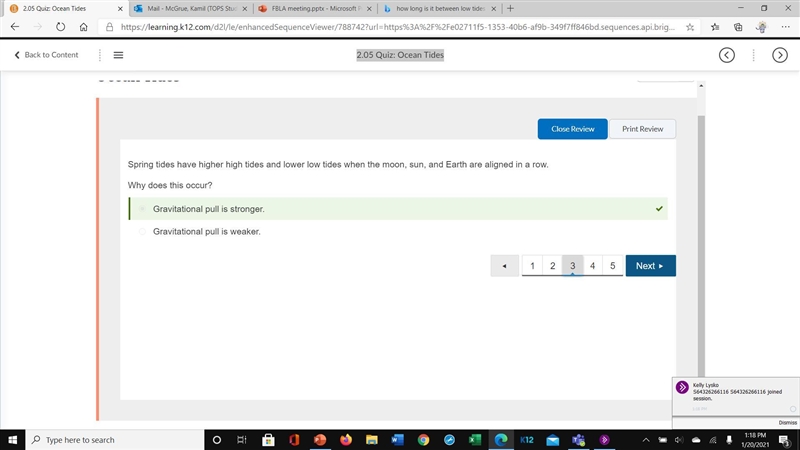Go back in browser history

click(x=15, y=27)
